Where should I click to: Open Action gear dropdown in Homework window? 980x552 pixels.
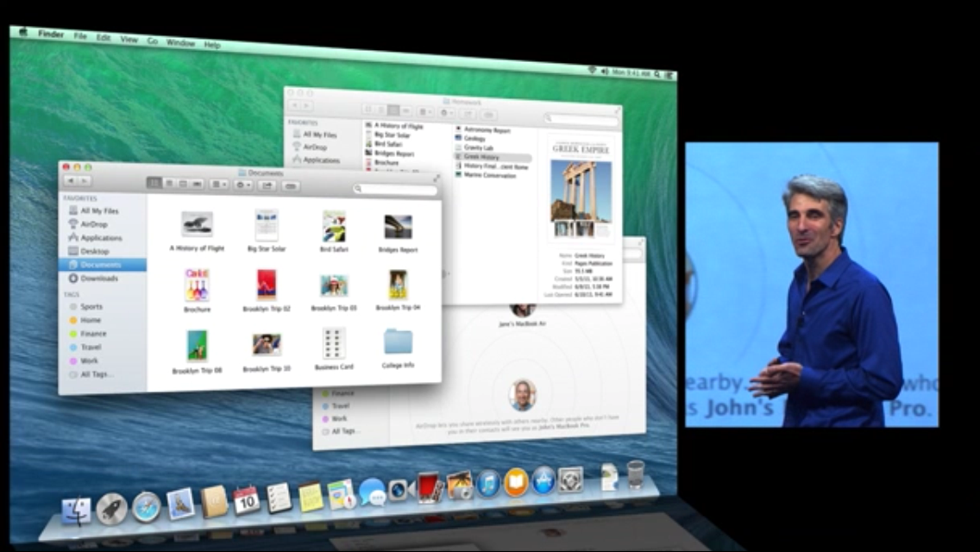pos(447,112)
